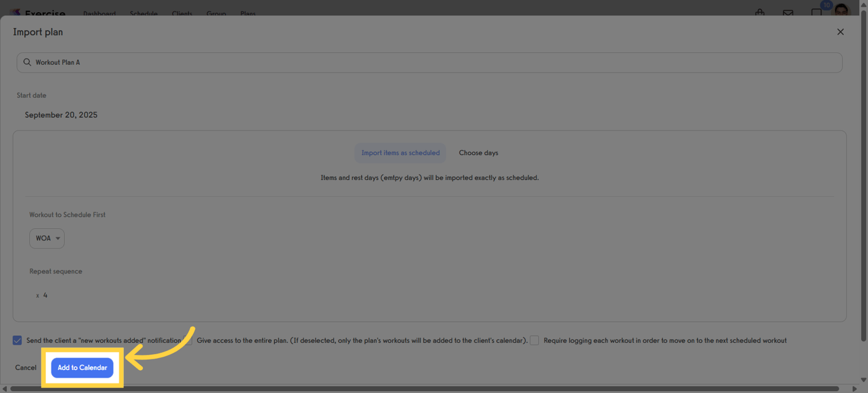Open the user profile avatar
The height and width of the screenshot is (393, 868).
841,10
